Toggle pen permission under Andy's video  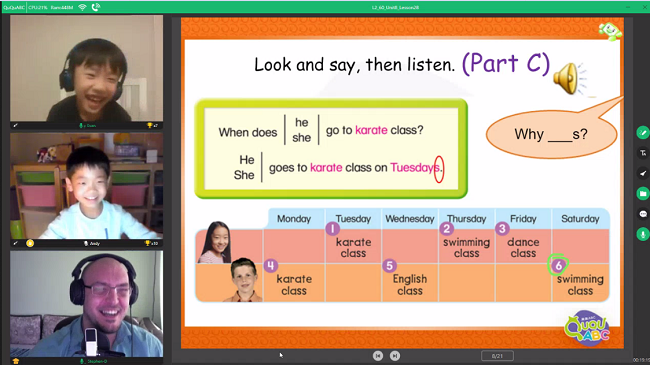15,243
